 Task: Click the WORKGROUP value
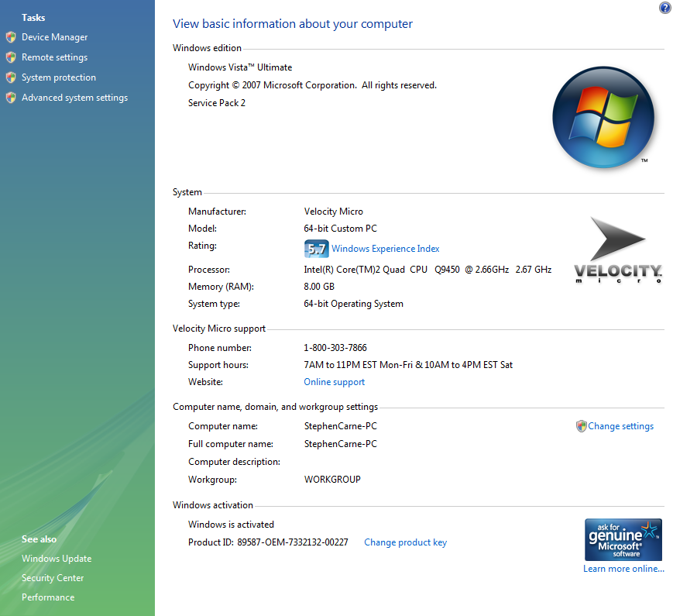[x=332, y=480]
